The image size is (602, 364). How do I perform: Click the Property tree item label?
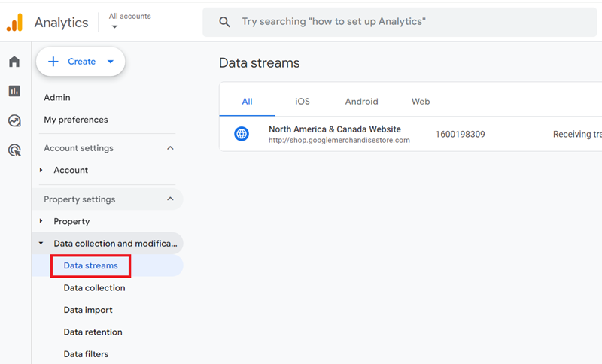(x=71, y=221)
